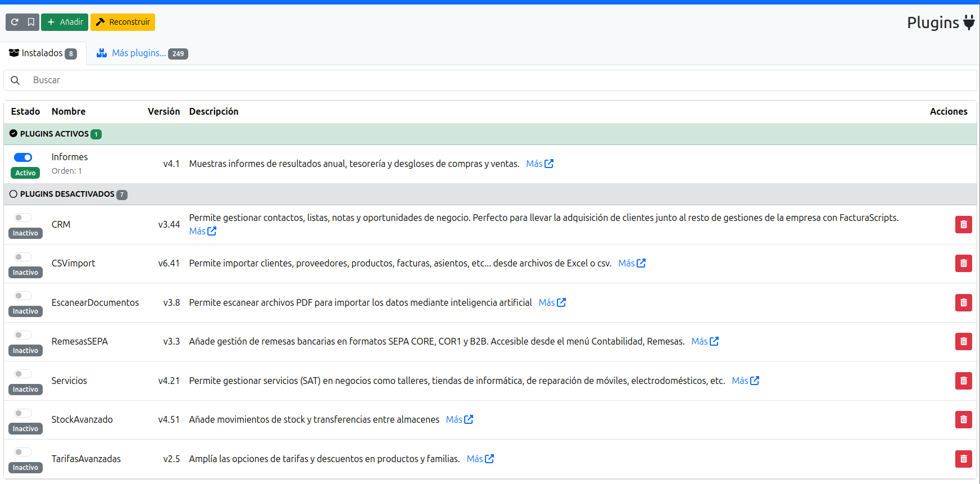
Task: Click the Acciones column header
Action: click(x=949, y=111)
